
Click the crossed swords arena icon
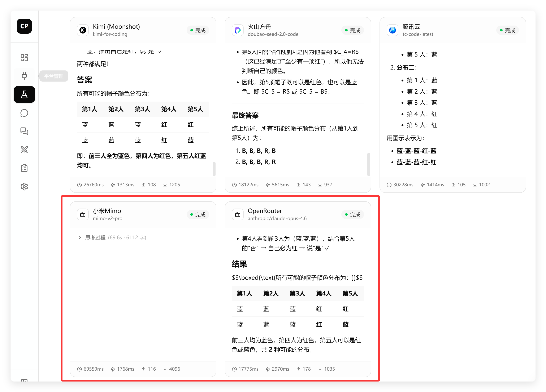point(24,150)
